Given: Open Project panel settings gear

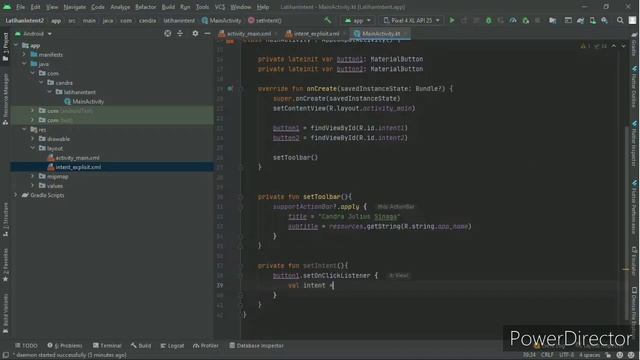Looking at the screenshot, I should [x=195, y=33].
